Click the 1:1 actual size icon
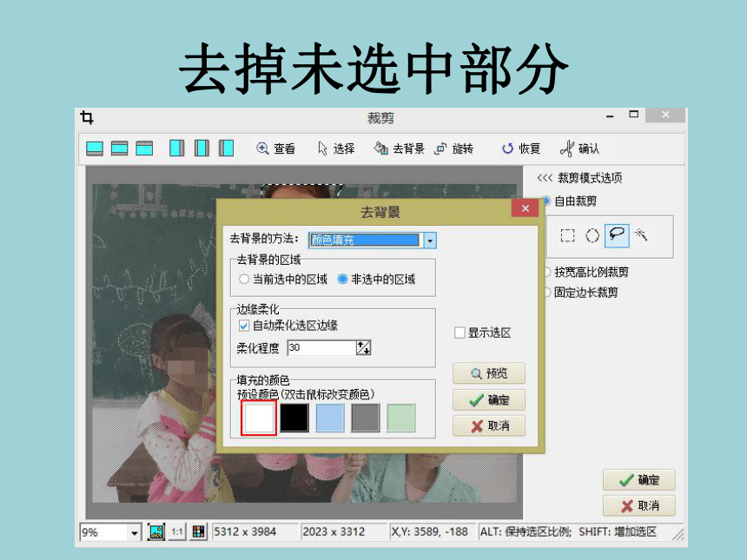The image size is (747, 560). pyautogui.click(x=177, y=531)
